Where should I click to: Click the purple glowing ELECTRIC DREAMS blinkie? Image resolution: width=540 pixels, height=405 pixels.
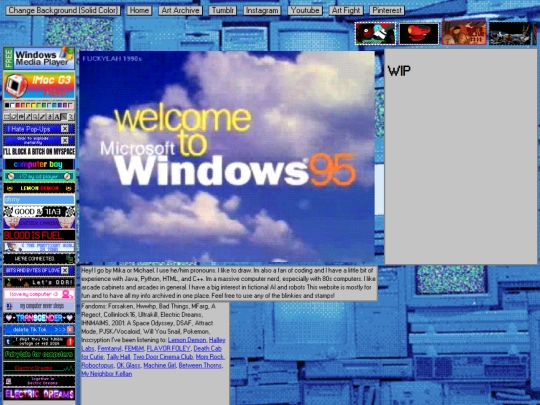(39, 394)
